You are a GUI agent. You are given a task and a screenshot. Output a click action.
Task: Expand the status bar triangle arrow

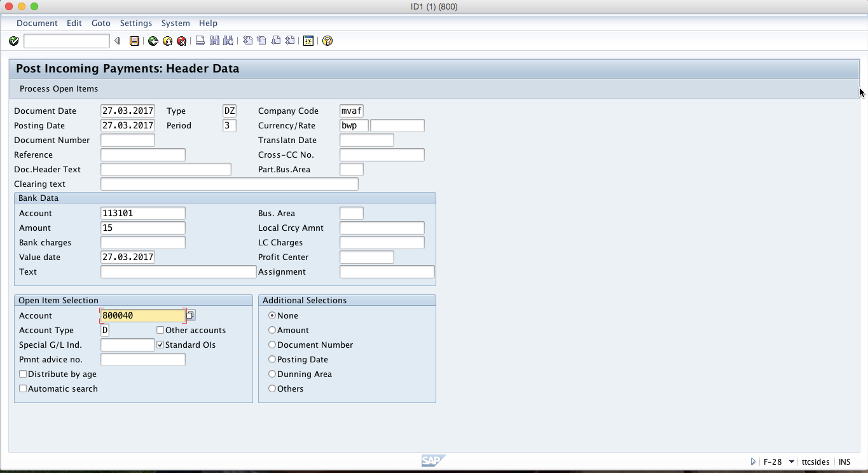click(753, 462)
